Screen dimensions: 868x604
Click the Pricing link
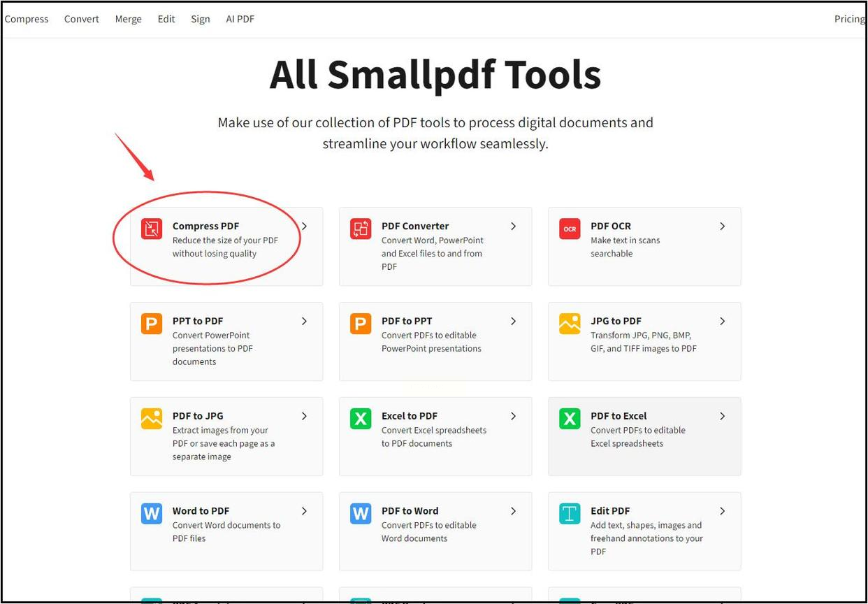point(849,19)
